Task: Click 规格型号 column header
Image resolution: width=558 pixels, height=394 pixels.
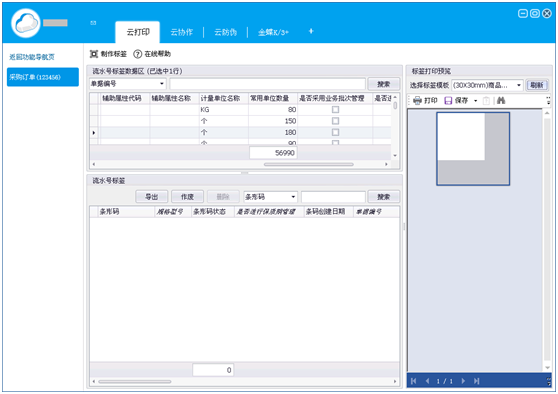Action: point(173,211)
